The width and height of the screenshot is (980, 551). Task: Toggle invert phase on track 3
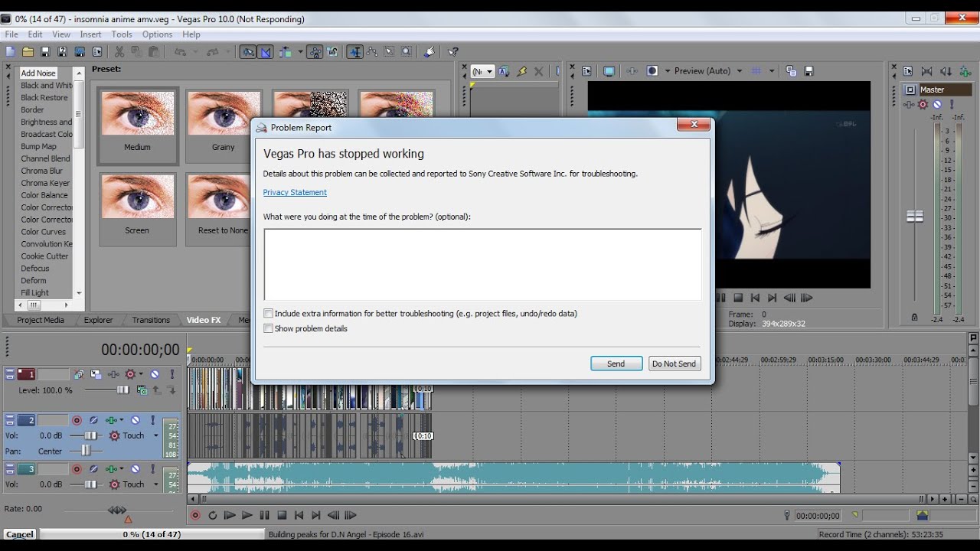coord(93,469)
